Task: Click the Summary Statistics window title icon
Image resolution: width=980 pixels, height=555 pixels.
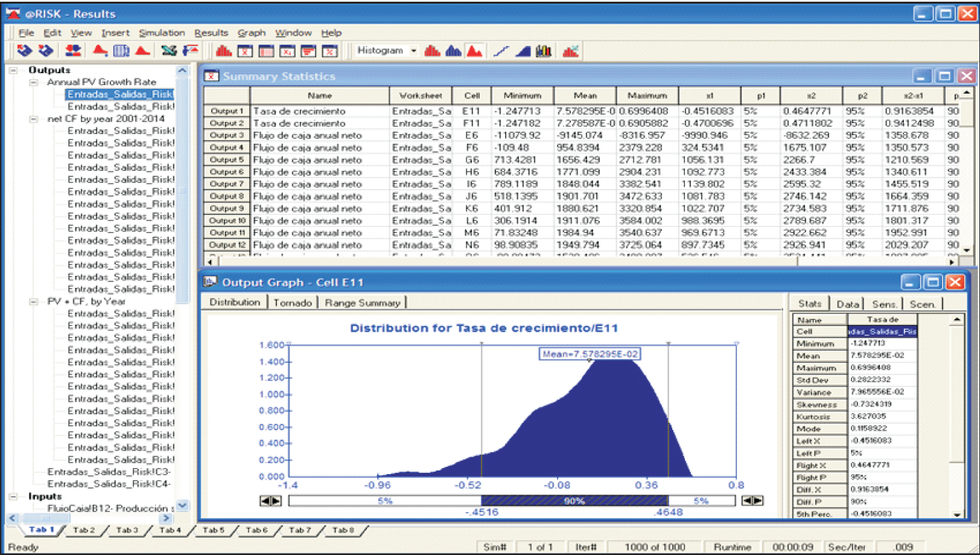Action: click(211, 76)
